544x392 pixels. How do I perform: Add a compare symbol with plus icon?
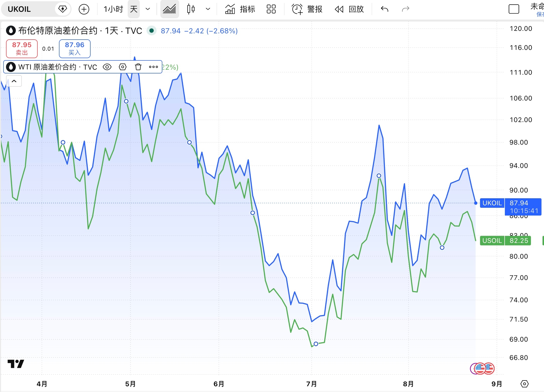coord(84,9)
